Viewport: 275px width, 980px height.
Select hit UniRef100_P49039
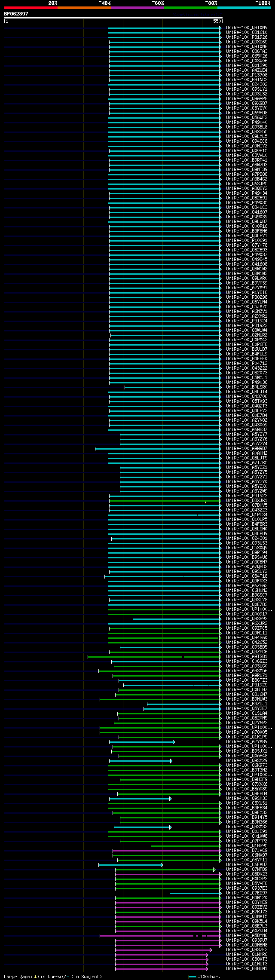tap(247, 217)
